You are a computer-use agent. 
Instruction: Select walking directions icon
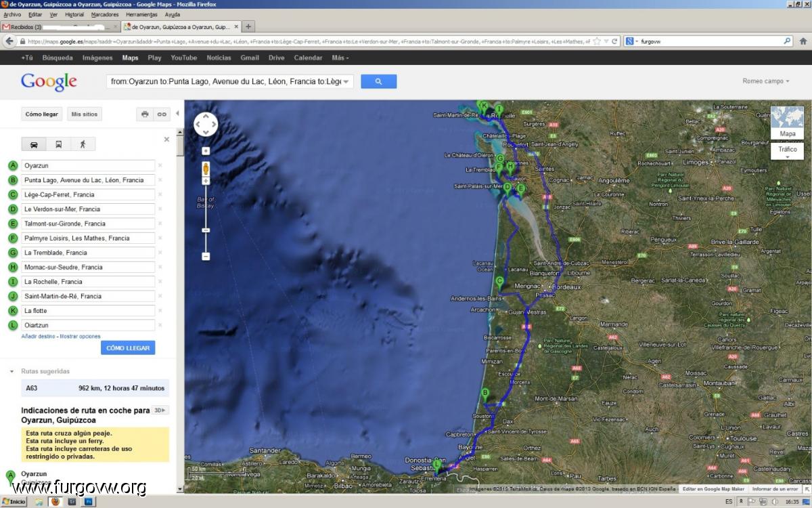[x=83, y=144]
